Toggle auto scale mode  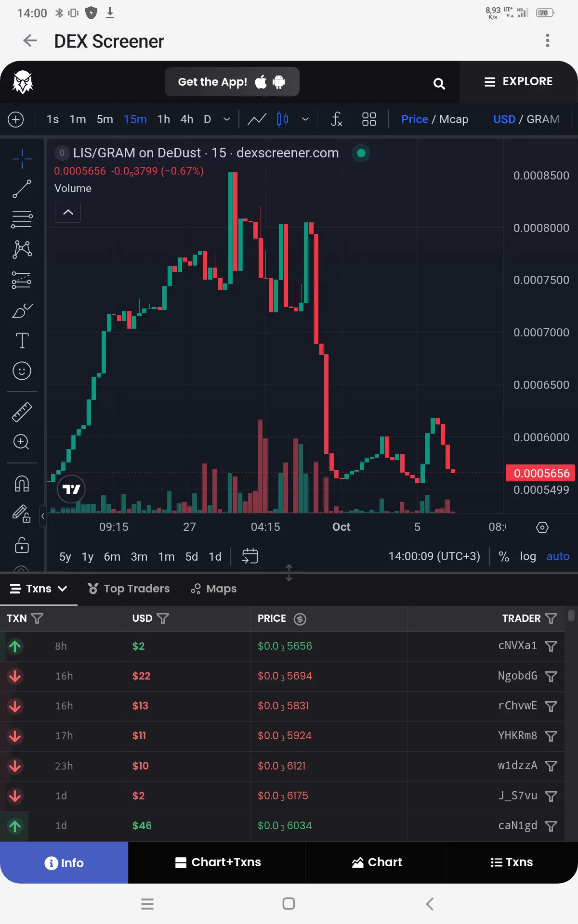pos(558,556)
